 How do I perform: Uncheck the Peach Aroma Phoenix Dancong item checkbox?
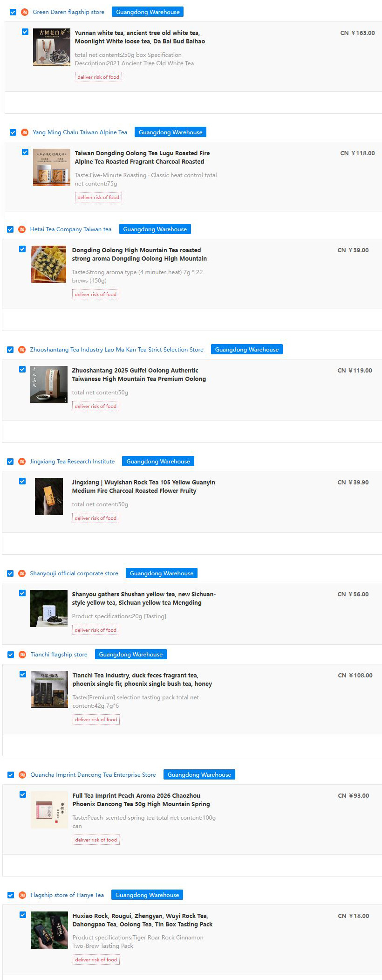tap(23, 795)
